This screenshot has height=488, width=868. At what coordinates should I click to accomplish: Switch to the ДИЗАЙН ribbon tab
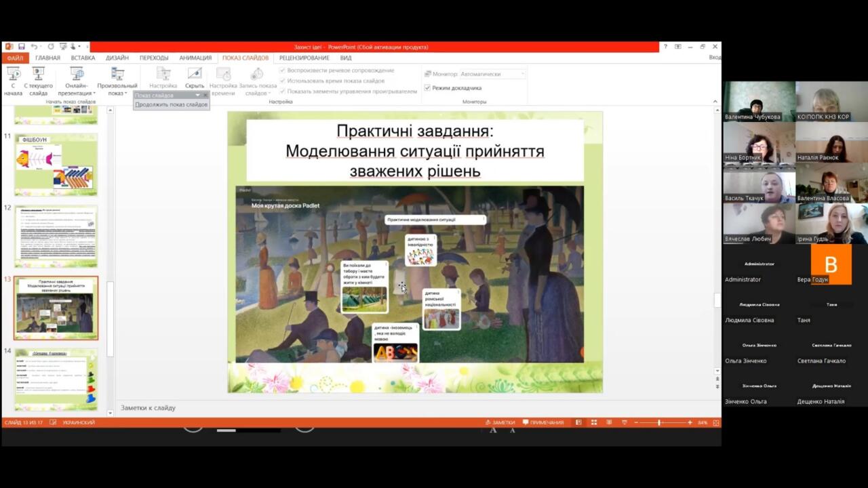coord(117,58)
